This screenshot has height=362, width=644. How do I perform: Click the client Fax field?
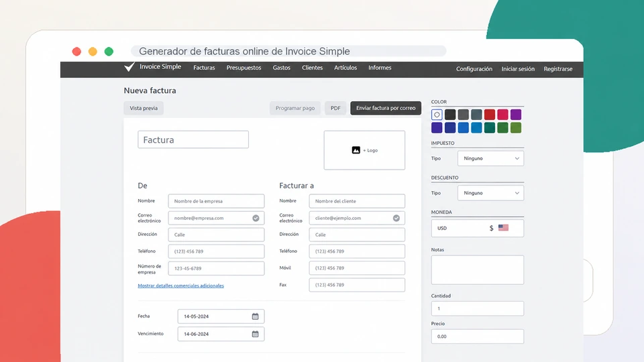pos(357,285)
